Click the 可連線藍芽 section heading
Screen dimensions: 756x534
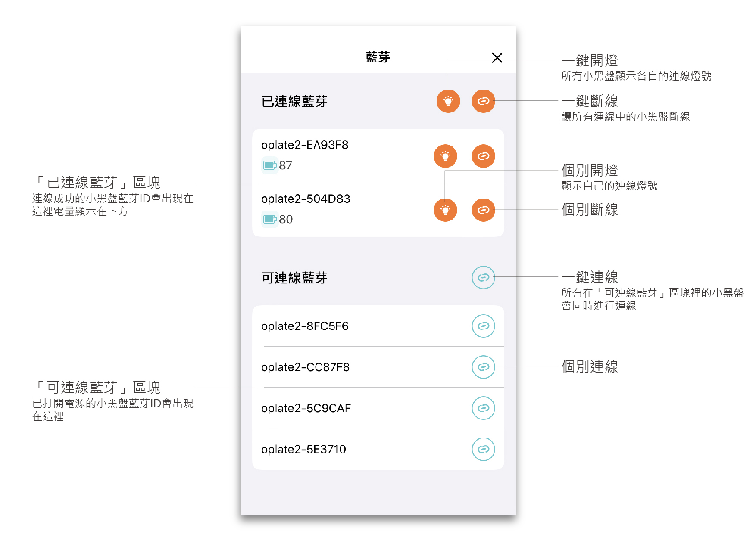[x=294, y=278]
